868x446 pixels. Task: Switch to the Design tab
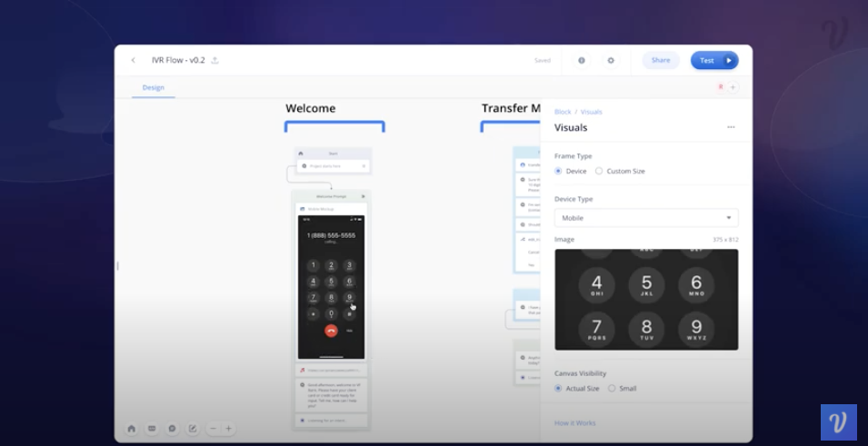(x=154, y=87)
